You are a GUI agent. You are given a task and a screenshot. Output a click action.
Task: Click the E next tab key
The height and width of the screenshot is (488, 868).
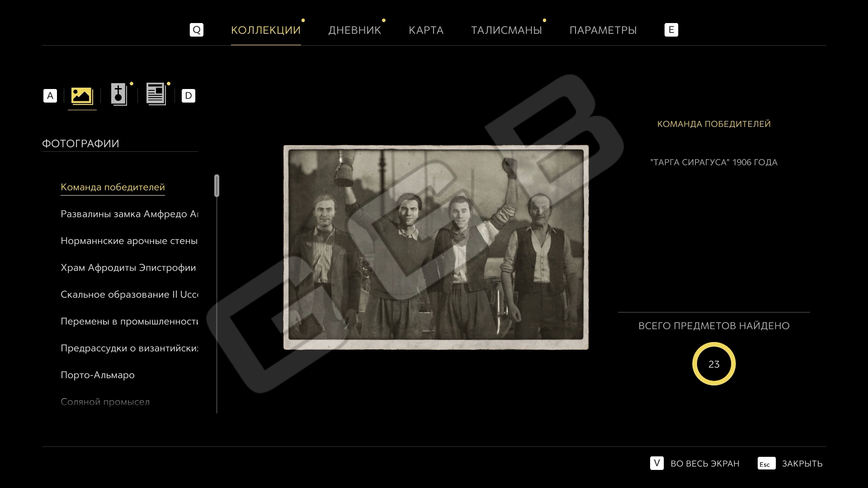point(671,30)
